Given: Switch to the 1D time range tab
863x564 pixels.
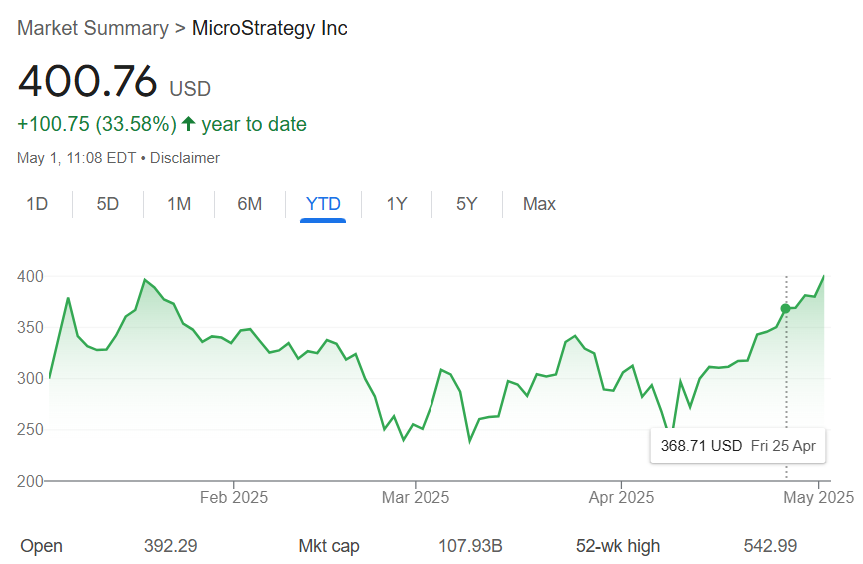Looking at the screenshot, I should click(x=37, y=204).
